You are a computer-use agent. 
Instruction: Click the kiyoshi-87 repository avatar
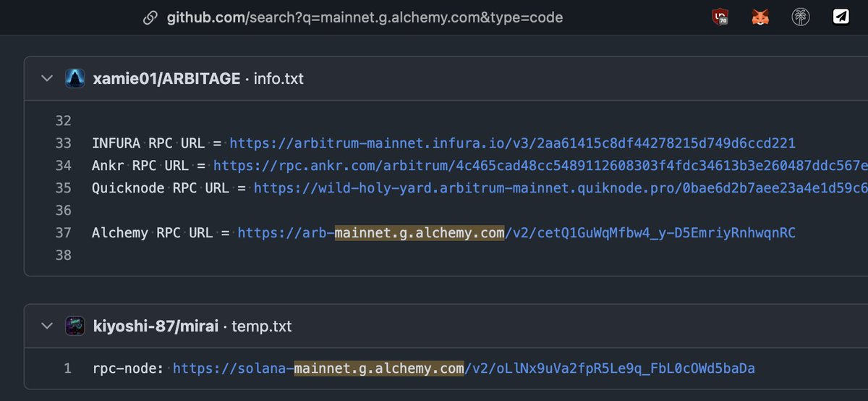click(x=75, y=326)
